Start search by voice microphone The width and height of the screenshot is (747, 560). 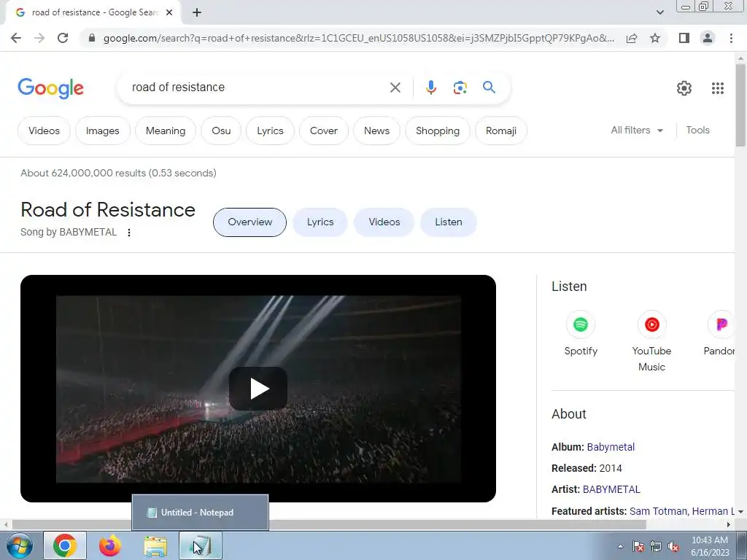(430, 87)
